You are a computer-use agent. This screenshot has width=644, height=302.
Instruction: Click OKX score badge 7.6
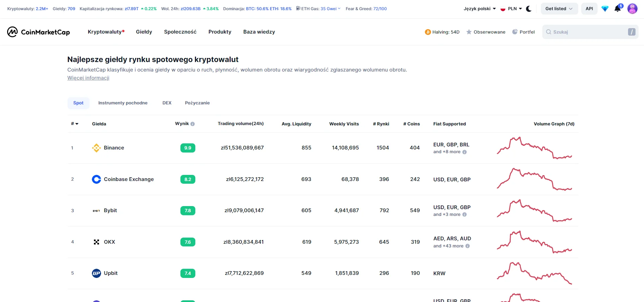coord(188,242)
